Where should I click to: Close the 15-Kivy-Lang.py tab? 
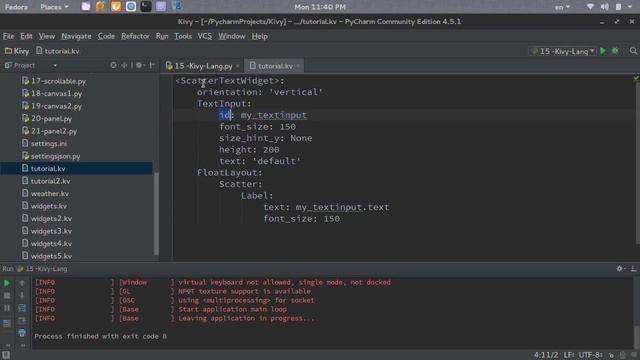tap(238, 66)
